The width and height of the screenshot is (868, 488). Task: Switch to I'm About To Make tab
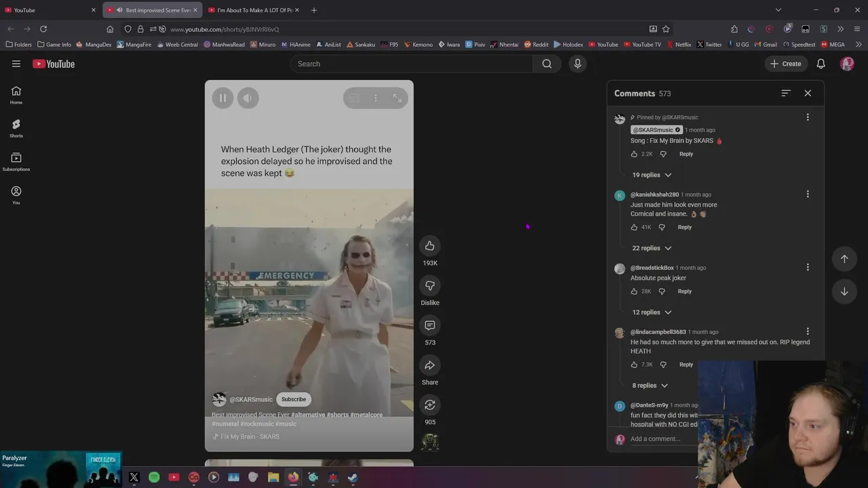click(x=254, y=10)
